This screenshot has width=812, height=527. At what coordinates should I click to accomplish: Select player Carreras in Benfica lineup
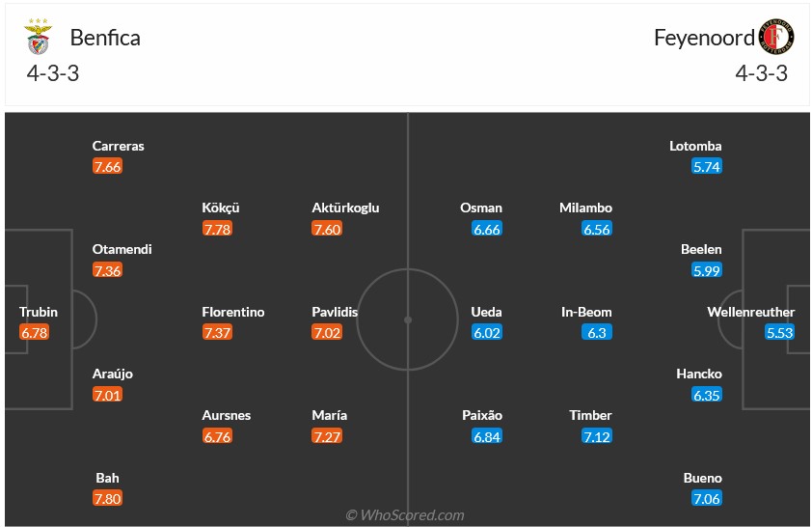tap(118, 146)
